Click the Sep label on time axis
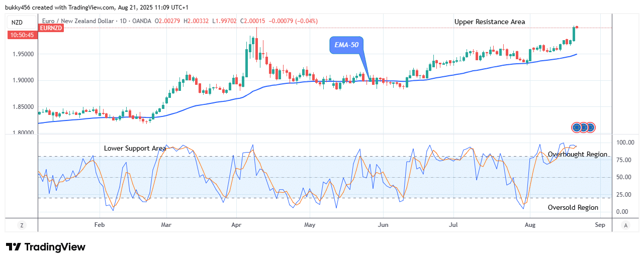Viewport: 644px width, 262px height. click(x=600, y=225)
